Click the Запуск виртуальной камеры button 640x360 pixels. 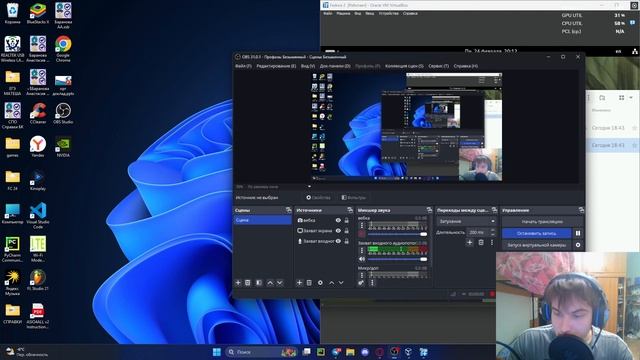537,245
